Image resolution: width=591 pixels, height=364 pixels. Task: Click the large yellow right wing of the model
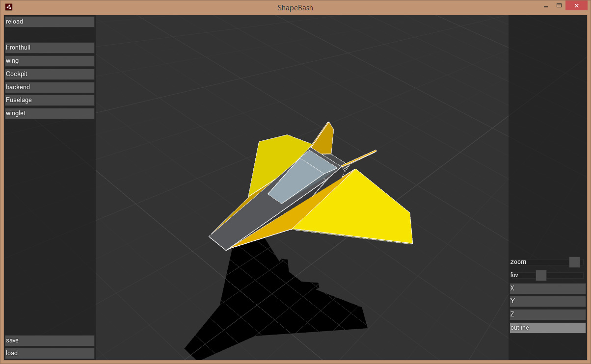click(x=363, y=211)
